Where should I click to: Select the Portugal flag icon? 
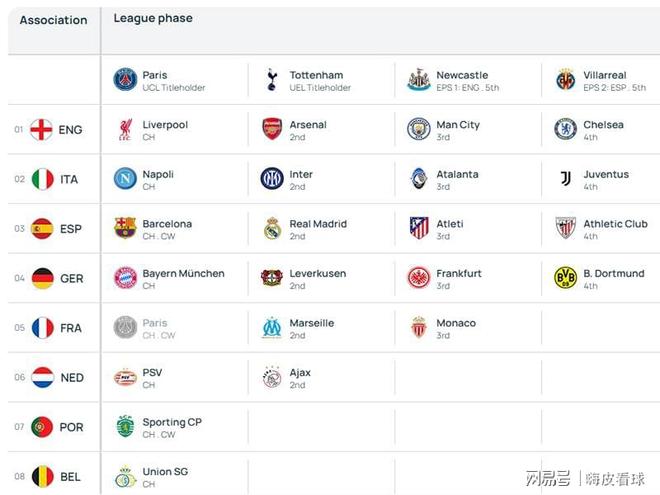click(x=42, y=427)
